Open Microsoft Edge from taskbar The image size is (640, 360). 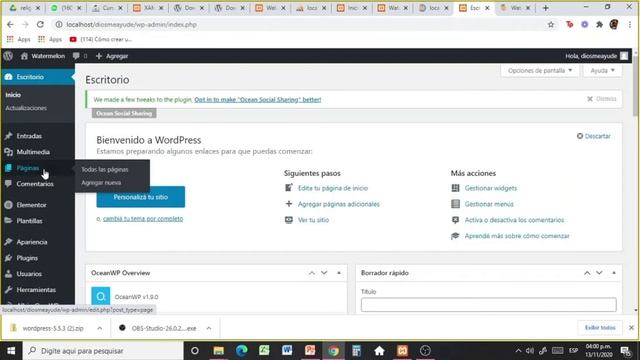(242, 351)
